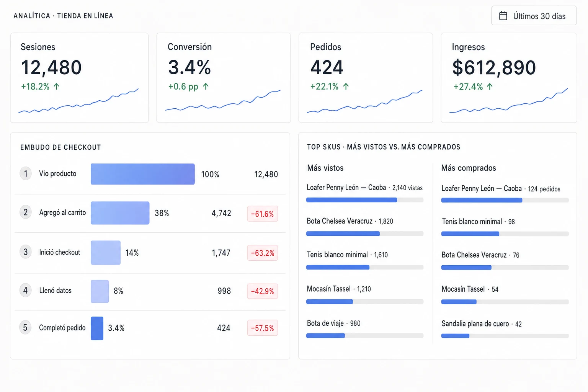The width and height of the screenshot is (588, 392).
Task: Open Bota Chelsea Veracruz with 1,820 views
Action: coord(350,221)
